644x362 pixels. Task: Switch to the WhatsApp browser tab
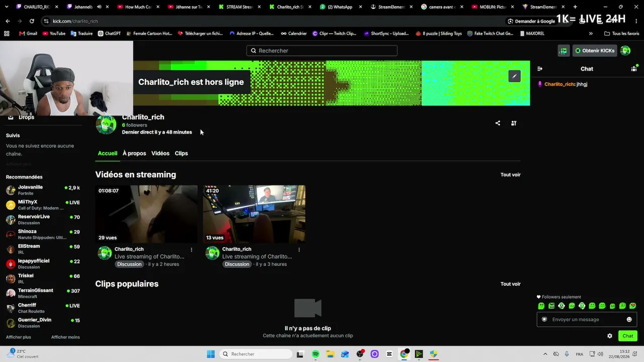pos(340,7)
